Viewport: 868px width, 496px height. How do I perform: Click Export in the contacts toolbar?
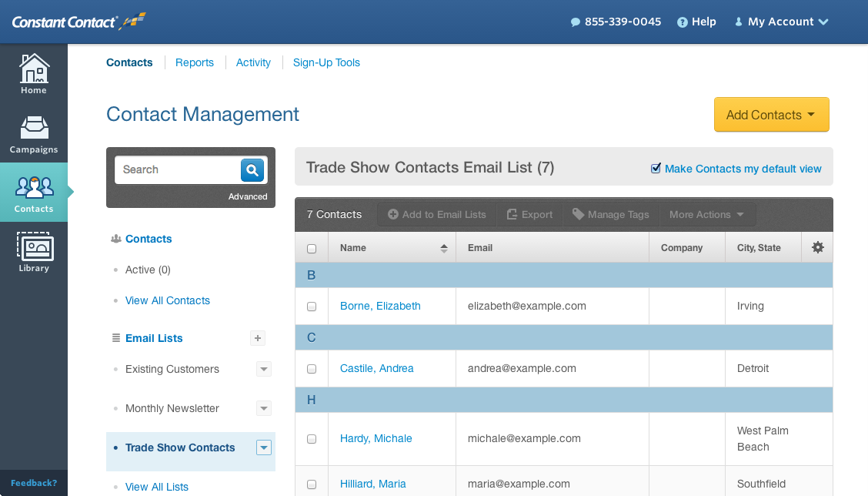(x=529, y=214)
